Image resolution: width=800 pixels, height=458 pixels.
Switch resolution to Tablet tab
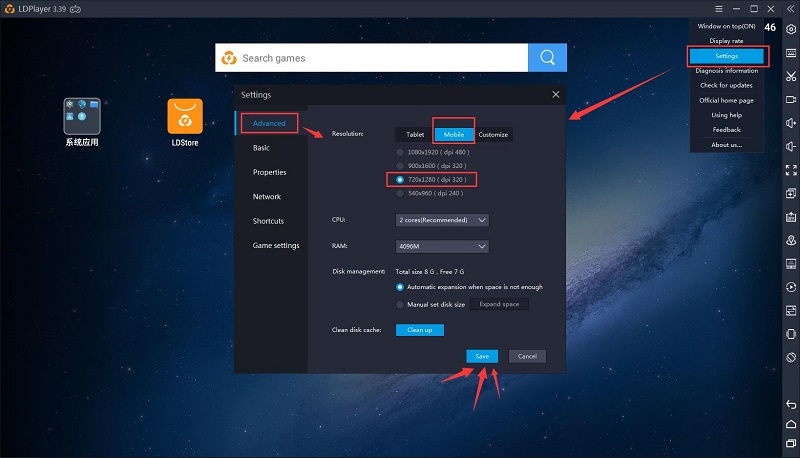pos(415,135)
